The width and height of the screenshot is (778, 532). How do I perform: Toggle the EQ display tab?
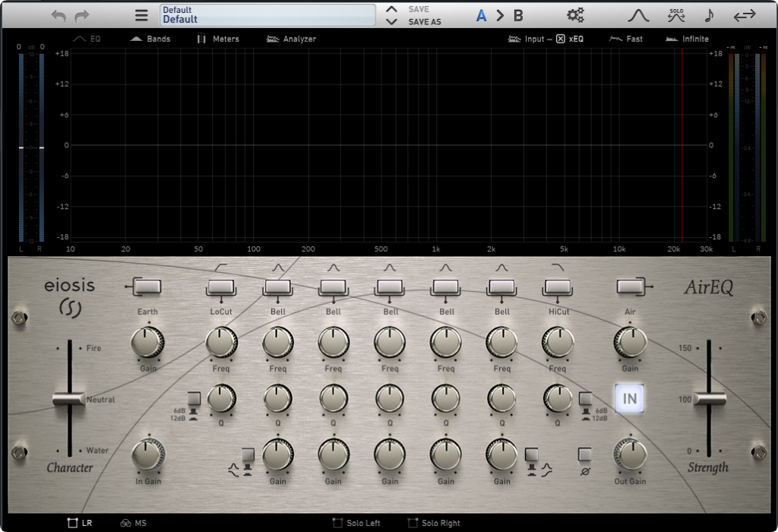pyautogui.click(x=87, y=39)
